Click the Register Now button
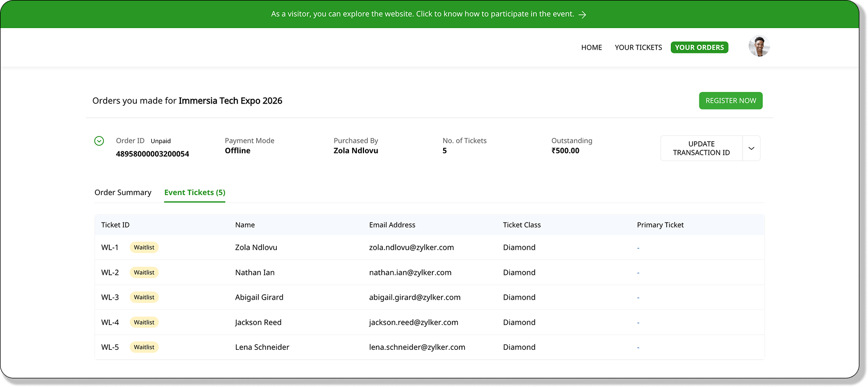 point(730,101)
